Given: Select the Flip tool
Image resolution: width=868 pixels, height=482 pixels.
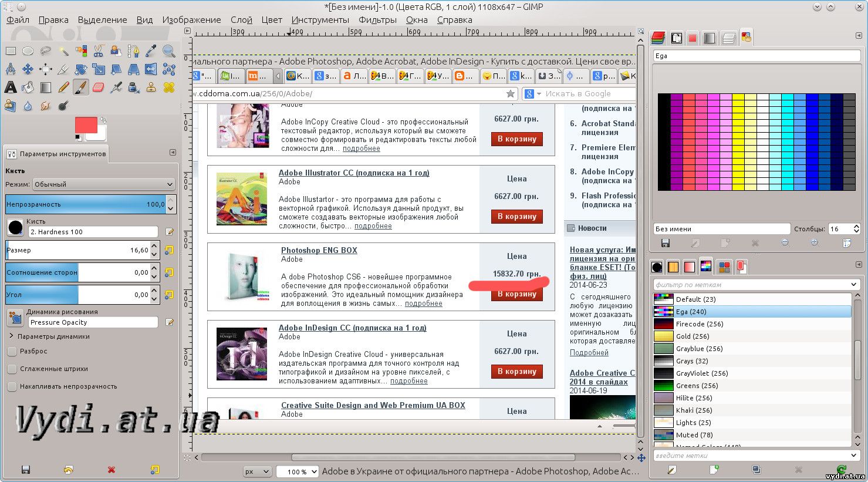Looking at the screenshot, I should pyautogui.click(x=151, y=69).
